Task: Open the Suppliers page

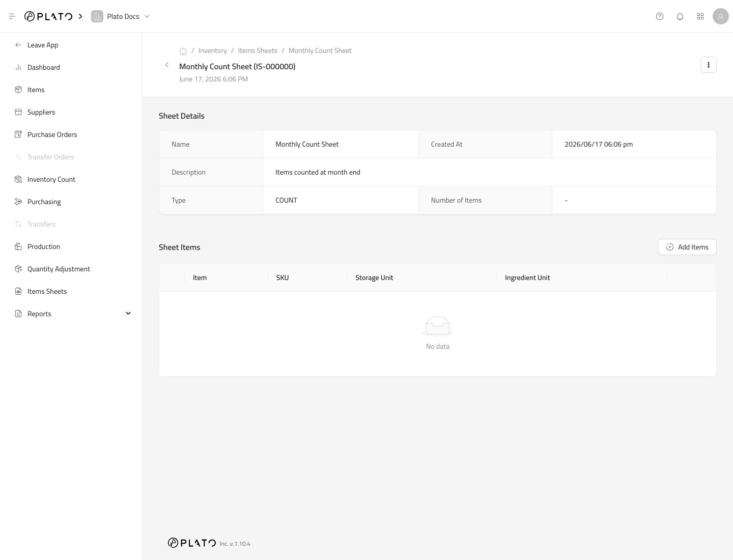Action: pos(71,112)
